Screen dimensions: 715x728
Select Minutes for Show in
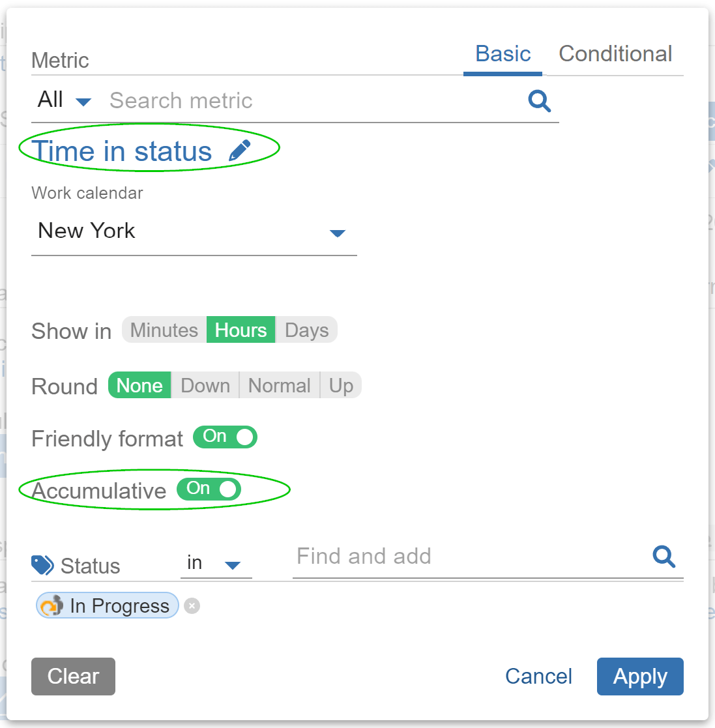point(164,330)
